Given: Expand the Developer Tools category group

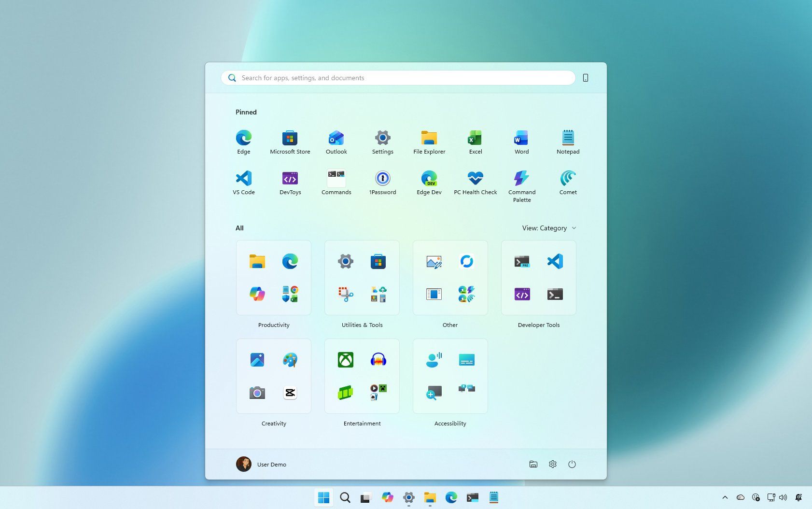Looking at the screenshot, I should (539, 278).
